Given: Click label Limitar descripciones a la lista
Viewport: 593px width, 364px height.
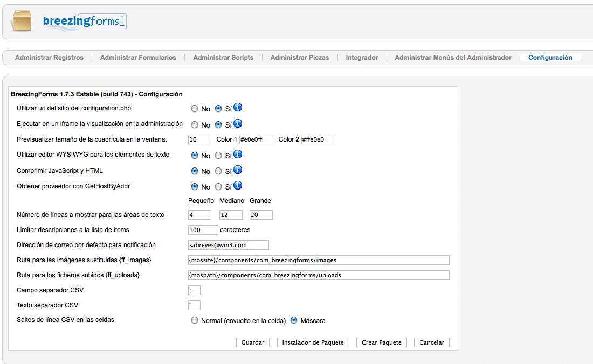Looking at the screenshot, I should click(x=73, y=230).
